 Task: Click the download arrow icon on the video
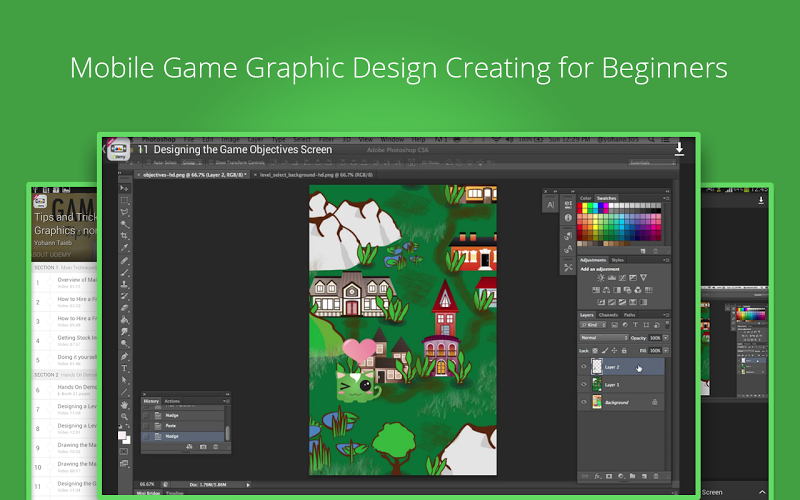coord(679,149)
